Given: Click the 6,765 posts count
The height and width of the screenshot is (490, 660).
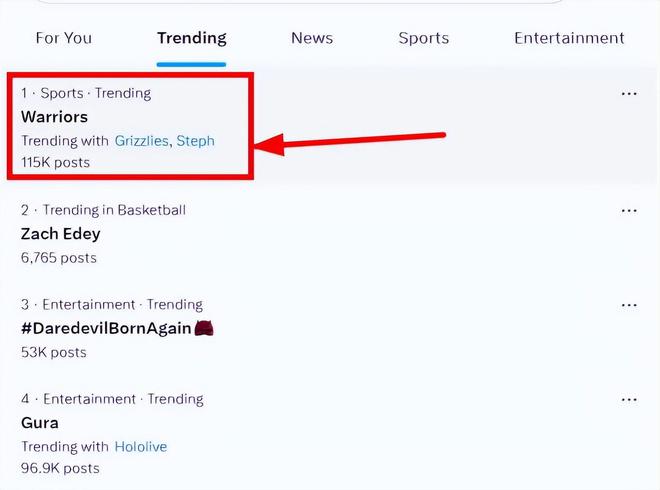Looking at the screenshot, I should (59, 257).
